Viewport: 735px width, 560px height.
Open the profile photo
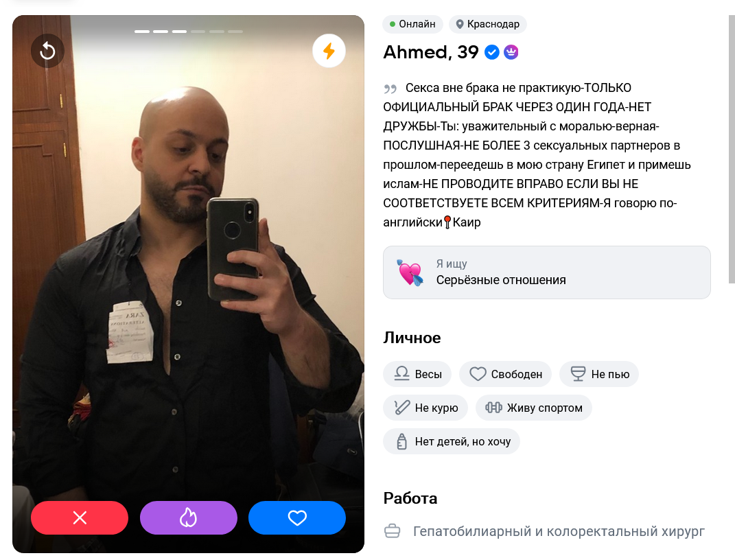pyautogui.click(x=189, y=281)
